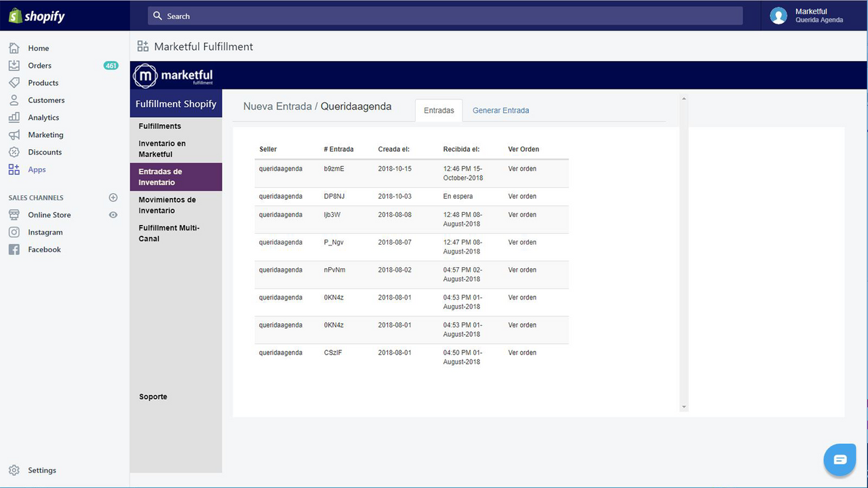The image size is (868, 488).
Task: Open the Facebook sales channel
Action: click(43, 249)
